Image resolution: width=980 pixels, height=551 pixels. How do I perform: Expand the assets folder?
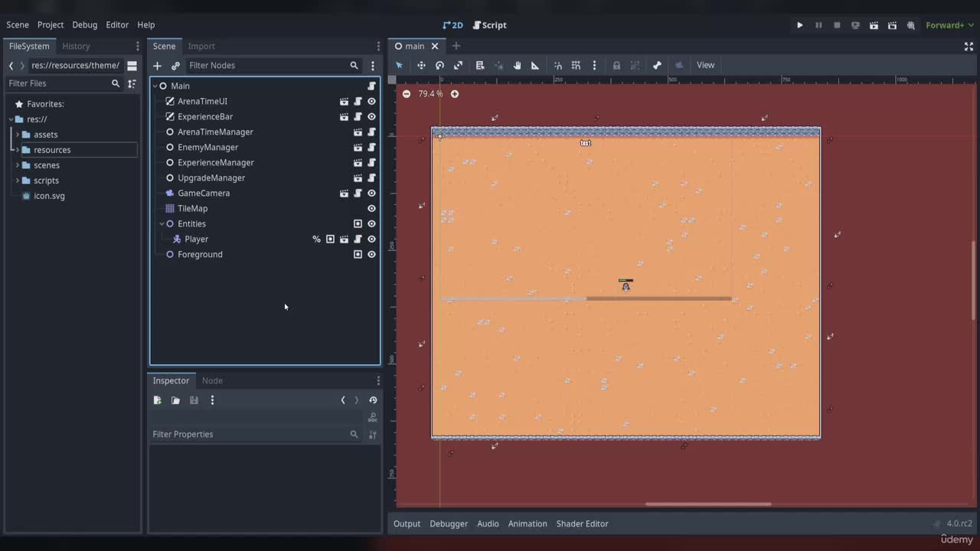pos(17,135)
